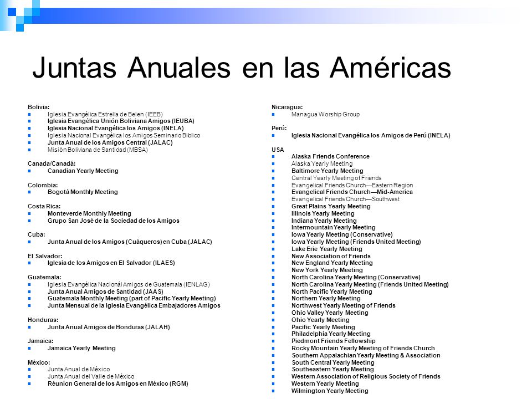This screenshot has width=532, height=399.
Task: Select 'Philadelphia Yearly Meeting'
Action: [331, 334]
